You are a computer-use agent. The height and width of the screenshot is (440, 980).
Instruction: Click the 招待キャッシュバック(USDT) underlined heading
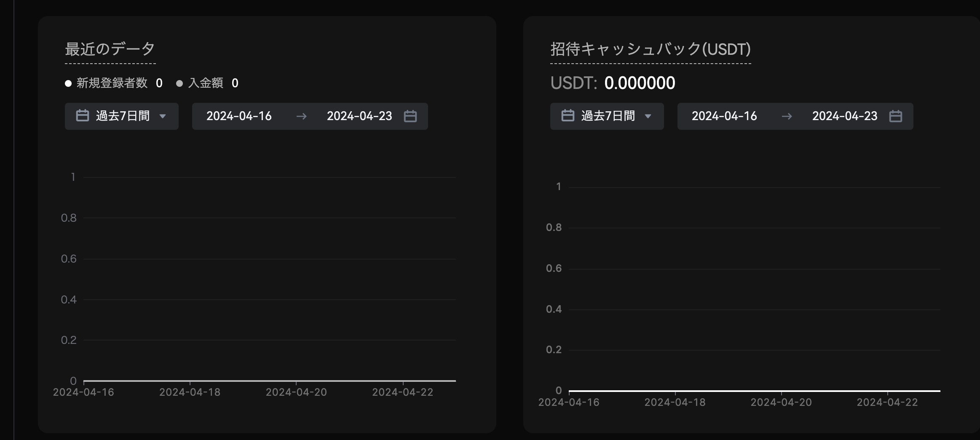(x=650, y=49)
